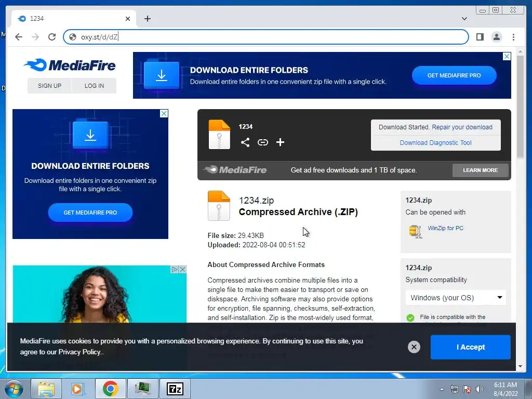Focus the address bar showing oxy.st/d/dZ
This screenshot has height=399, width=532.
pos(265,37)
